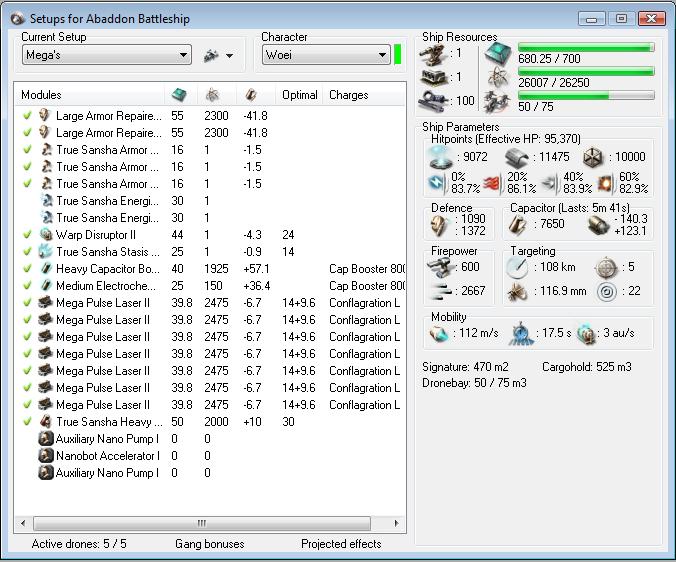676x562 pixels.
Task: Click the capacitor column header icon
Action: click(251, 94)
